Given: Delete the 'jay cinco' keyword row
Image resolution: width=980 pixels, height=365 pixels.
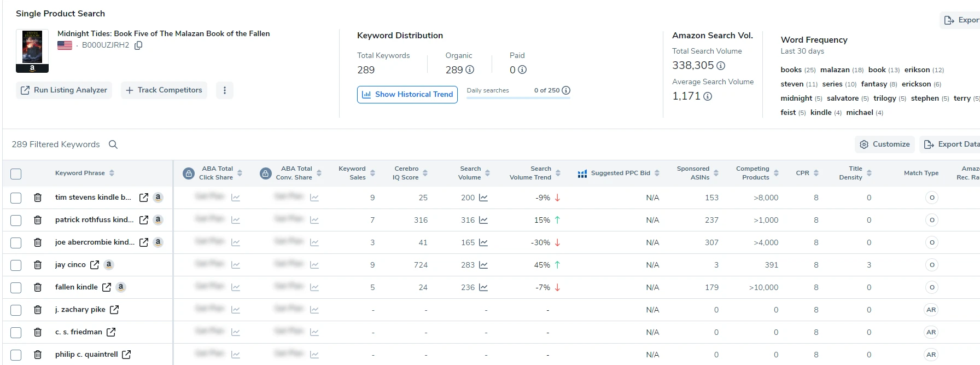Looking at the screenshot, I should [38, 265].
